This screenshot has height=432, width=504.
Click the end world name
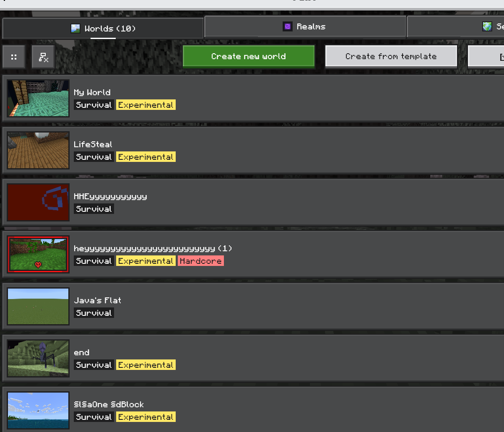[x=81, y=352]
